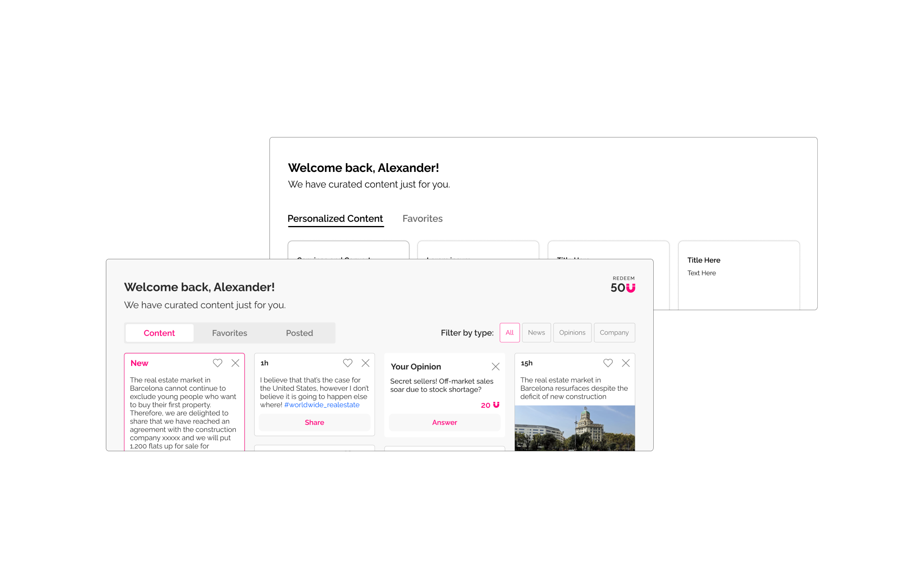Click "Barcelona cannot continue to" post text
This screenshot has width=924, height=561.
178,388
